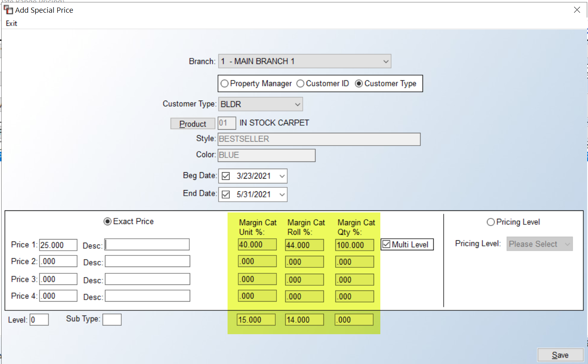The height and width of the screenshot is (364, 588).
Task: Click the Sub Type field
Action: point(112,319)
